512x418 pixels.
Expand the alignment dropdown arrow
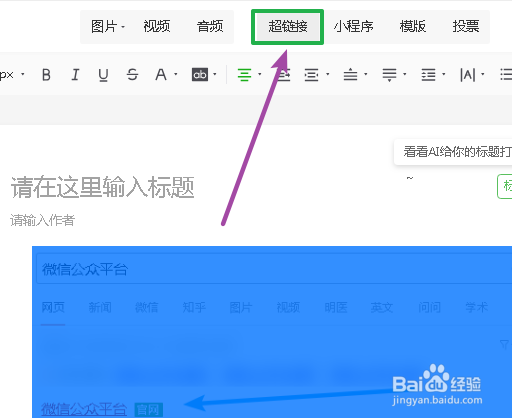pyautogui.click(x=260, y=74)
